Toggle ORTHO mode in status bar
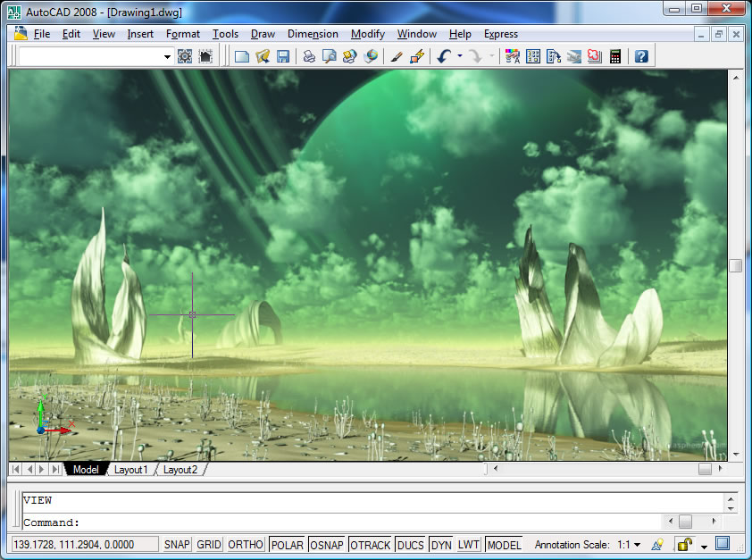Screen dimensions: 752x560 [245, 545]
